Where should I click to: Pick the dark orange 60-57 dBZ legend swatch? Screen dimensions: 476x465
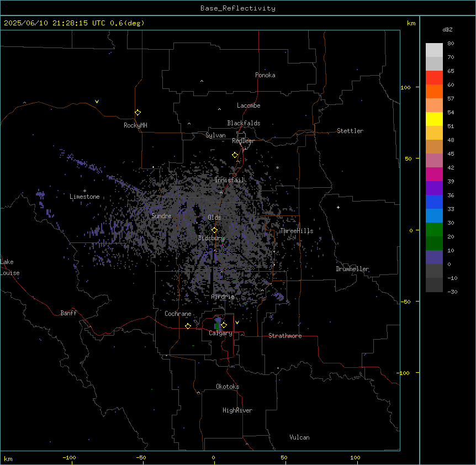(x=434, y=91)
